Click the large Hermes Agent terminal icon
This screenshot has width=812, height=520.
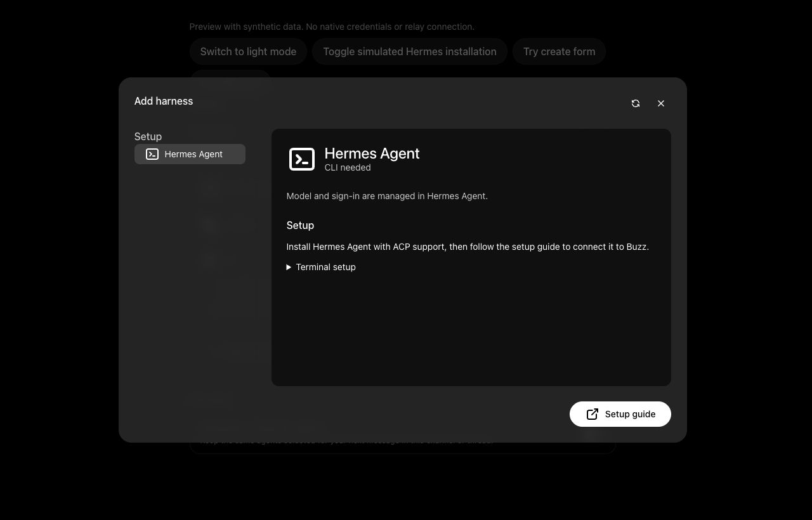[x=302, y=159]
